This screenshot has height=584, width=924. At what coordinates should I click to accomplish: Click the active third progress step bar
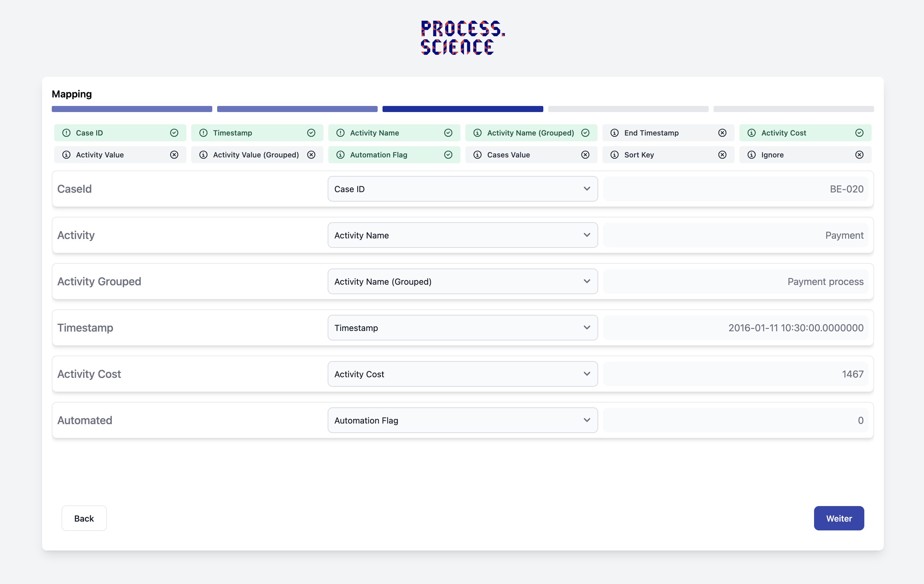click(463, 109)
